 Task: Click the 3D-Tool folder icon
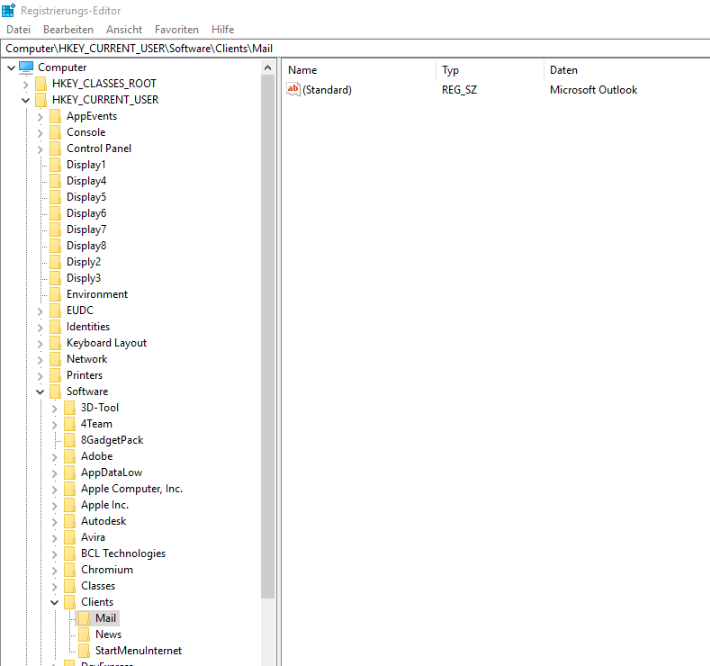[70, 408]
